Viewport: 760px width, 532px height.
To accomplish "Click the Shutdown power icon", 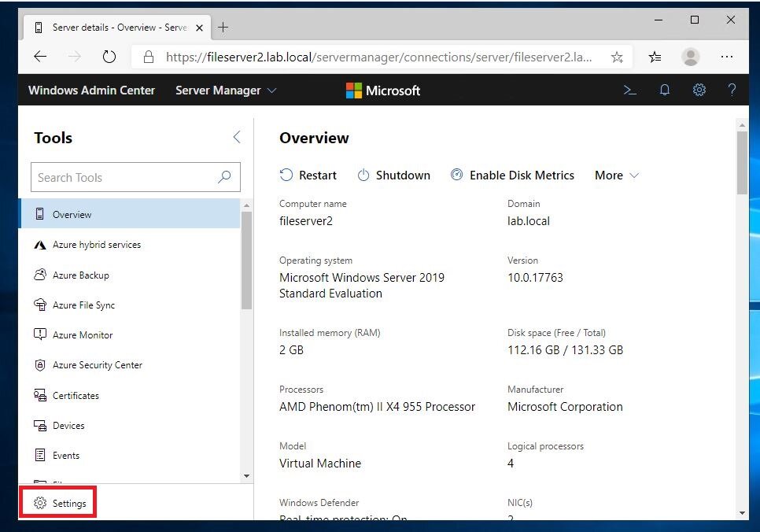I will pos(363,175).
